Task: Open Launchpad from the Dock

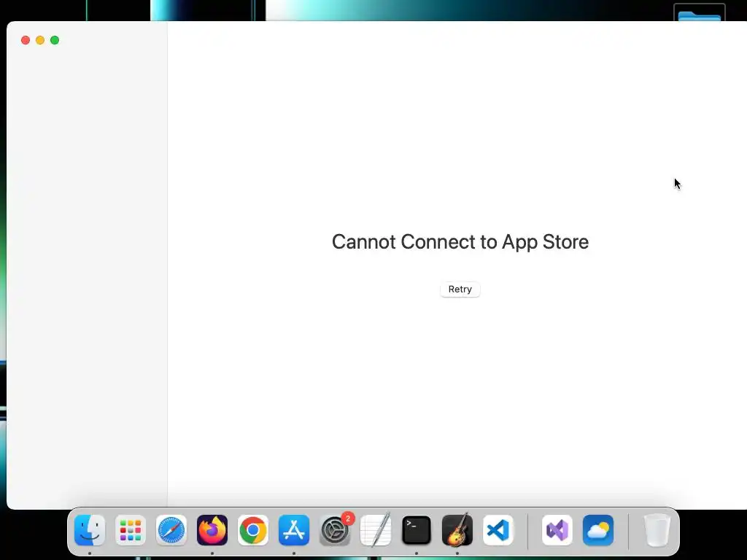Action: [x=131, y=530]
